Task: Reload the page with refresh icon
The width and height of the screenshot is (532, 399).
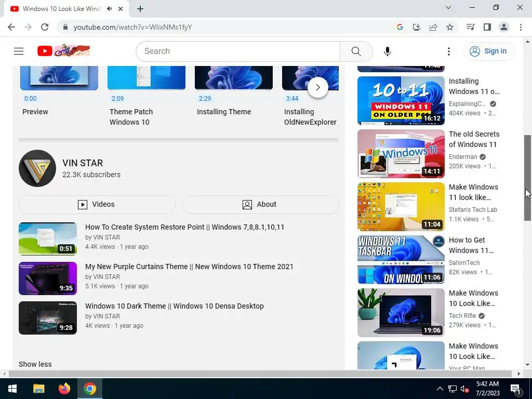Action: (x=45, y=27)
